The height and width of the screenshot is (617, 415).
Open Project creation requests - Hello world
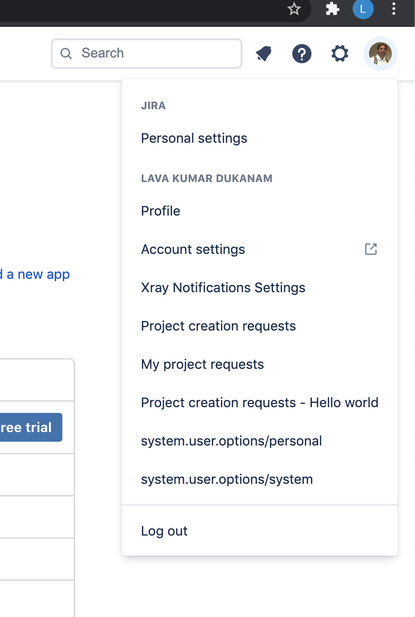click(260, 403)
